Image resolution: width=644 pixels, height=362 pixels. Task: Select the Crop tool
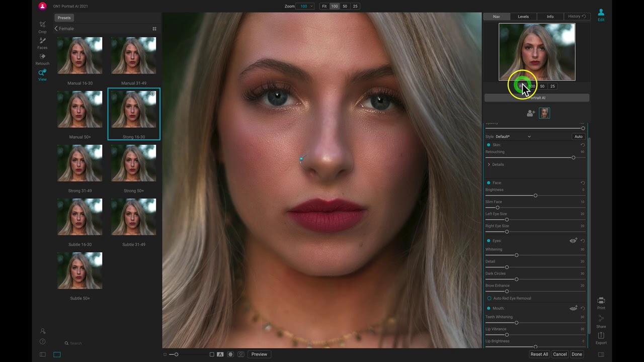[42, 27]
